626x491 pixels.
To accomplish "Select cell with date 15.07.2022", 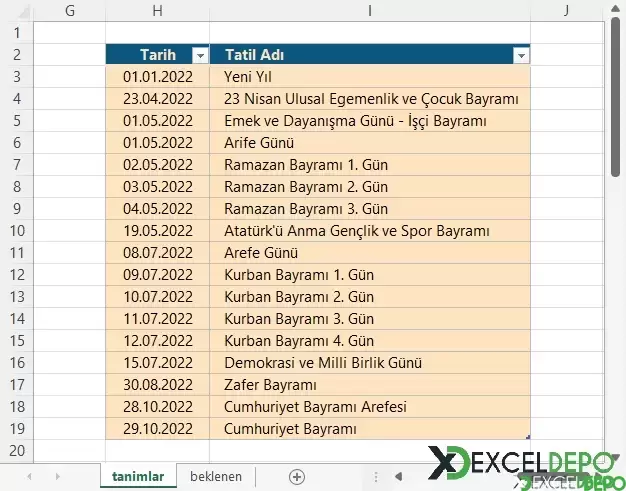I will pyautogui.click(x=158, y=362).
